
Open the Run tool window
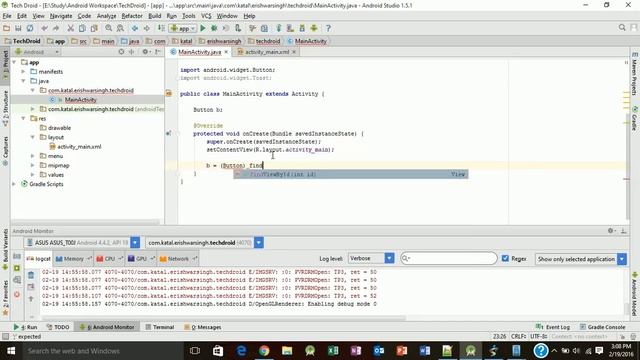(25, 327)
